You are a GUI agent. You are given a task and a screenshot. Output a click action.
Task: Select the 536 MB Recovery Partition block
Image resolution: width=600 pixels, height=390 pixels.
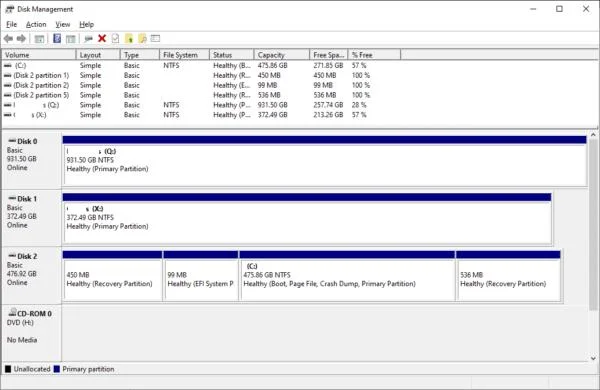coord(508,276)
